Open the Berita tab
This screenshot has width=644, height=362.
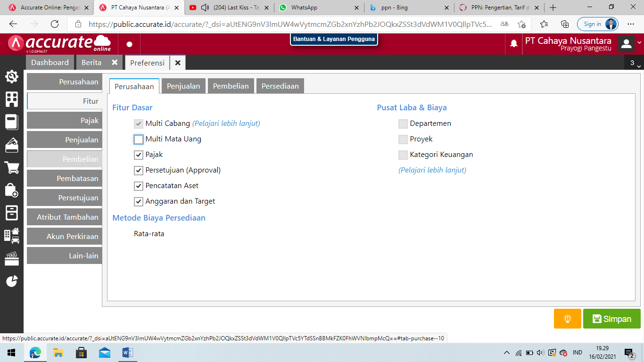tap(91, 62)
